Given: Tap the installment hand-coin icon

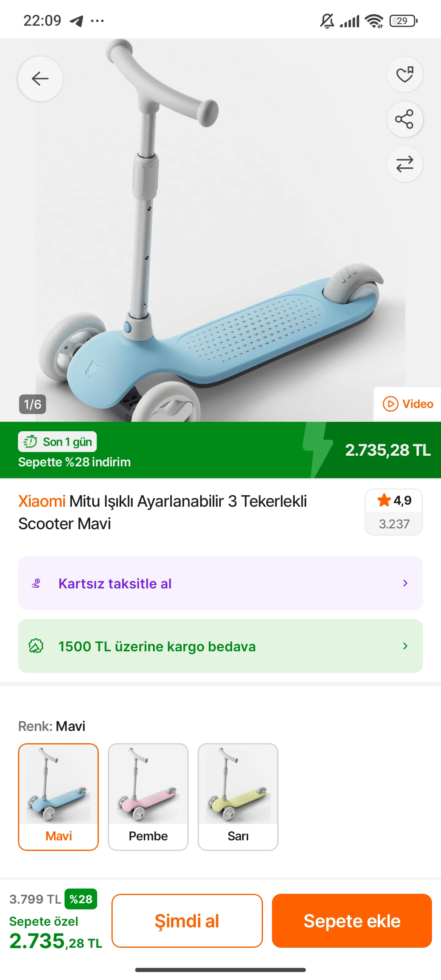Looking at the screenshot, I should [36, 584].
